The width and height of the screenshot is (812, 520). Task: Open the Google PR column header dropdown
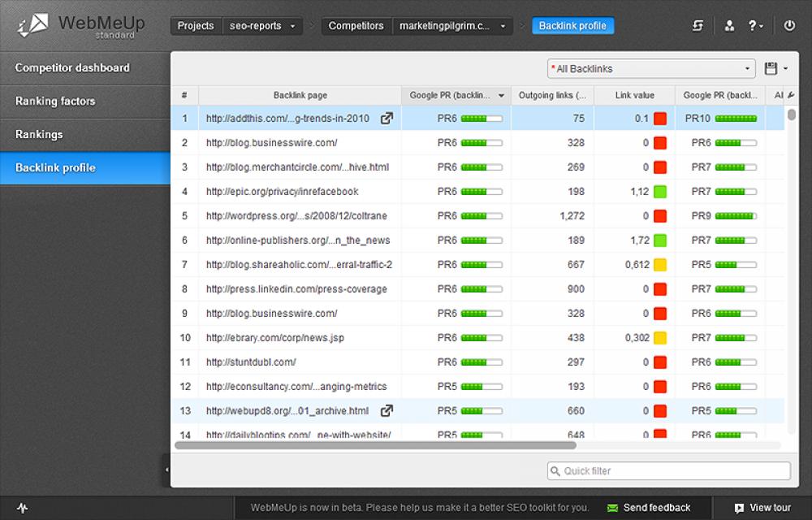pos(503,95)
